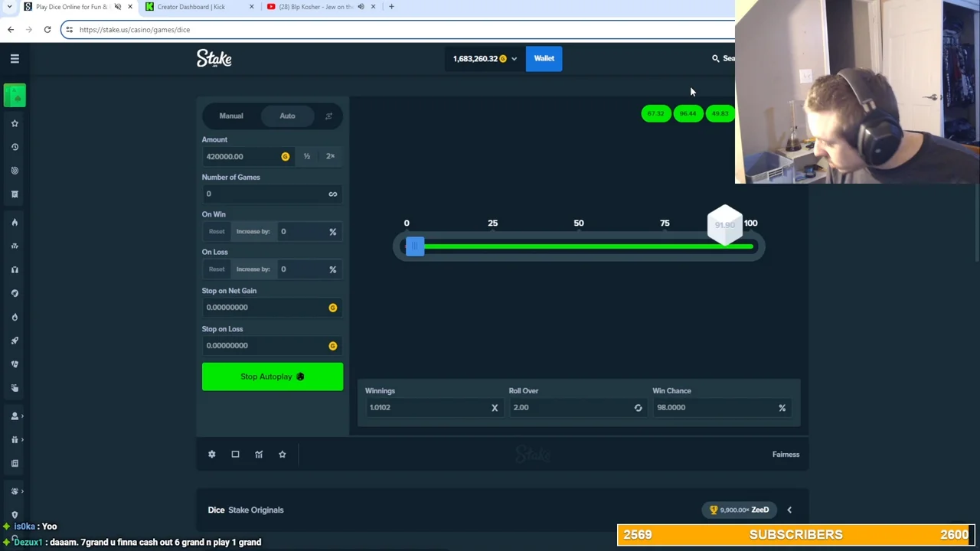Click the Stop Autoplay button
Screen dimensions: 980x551
pyautogui.click(x=273, y=377)
